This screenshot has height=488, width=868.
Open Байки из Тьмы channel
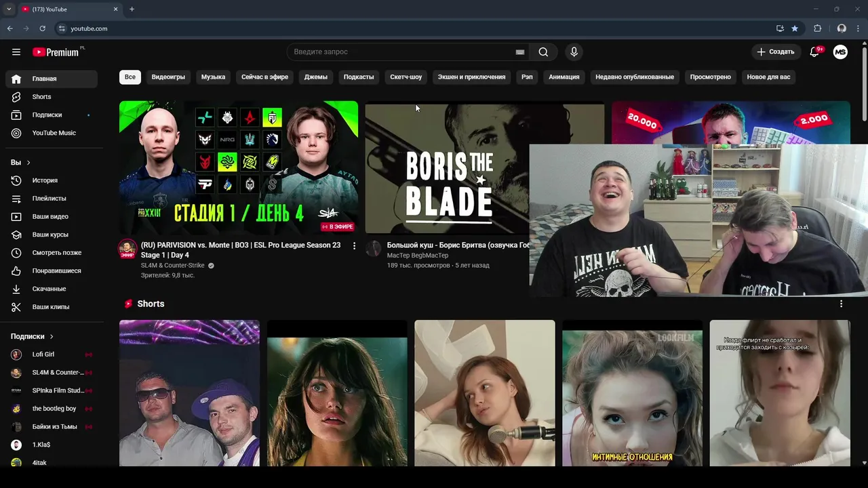point(52,427)
